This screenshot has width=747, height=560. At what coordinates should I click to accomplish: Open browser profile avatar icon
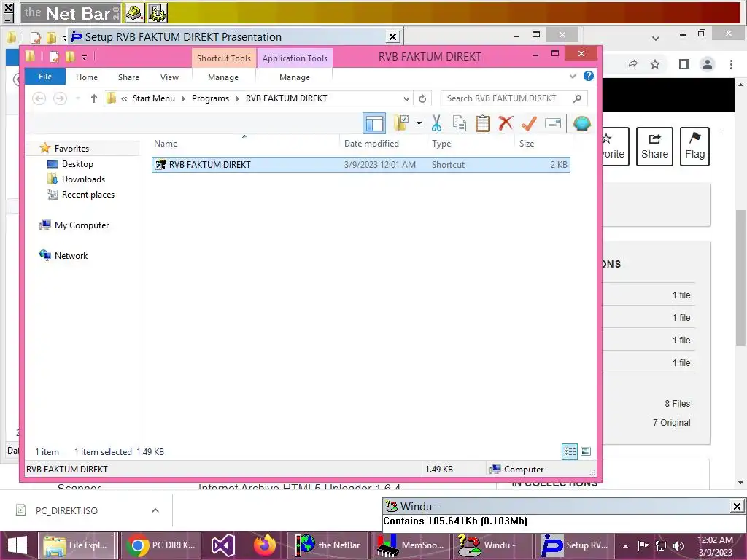[708, 64]
